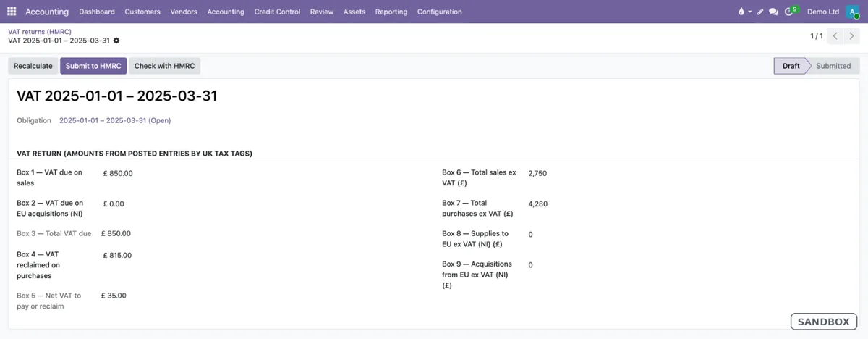Open the Reporting menu
Image resolution: width=868 pixels, height=339 pixels.
tap(391, 12)
